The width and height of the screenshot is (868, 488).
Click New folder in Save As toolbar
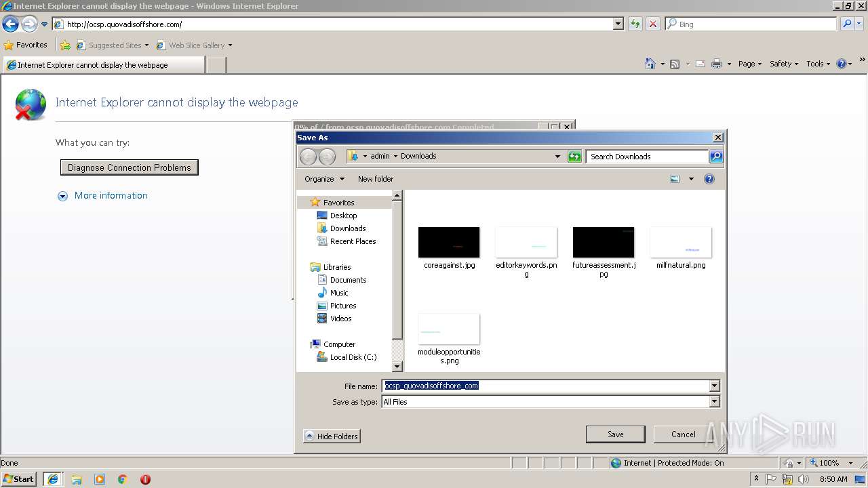(x=376, y=179)
